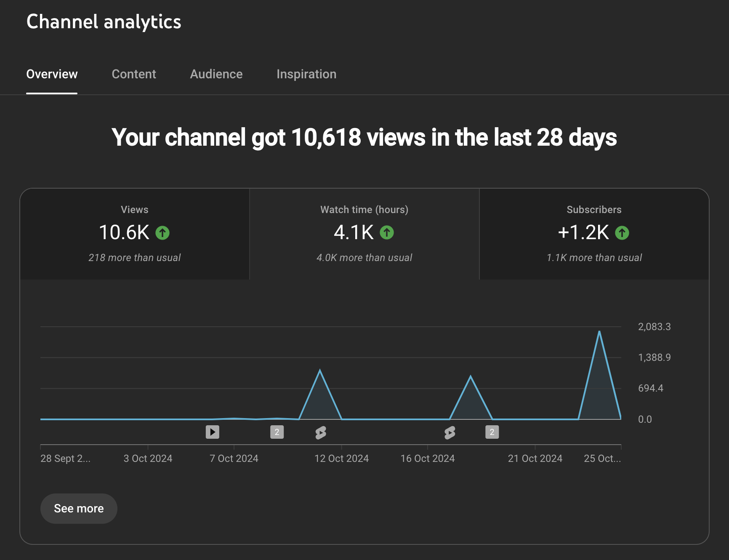Select the Views metric card
Screen dimensions: 729x560
click(135, 234)
